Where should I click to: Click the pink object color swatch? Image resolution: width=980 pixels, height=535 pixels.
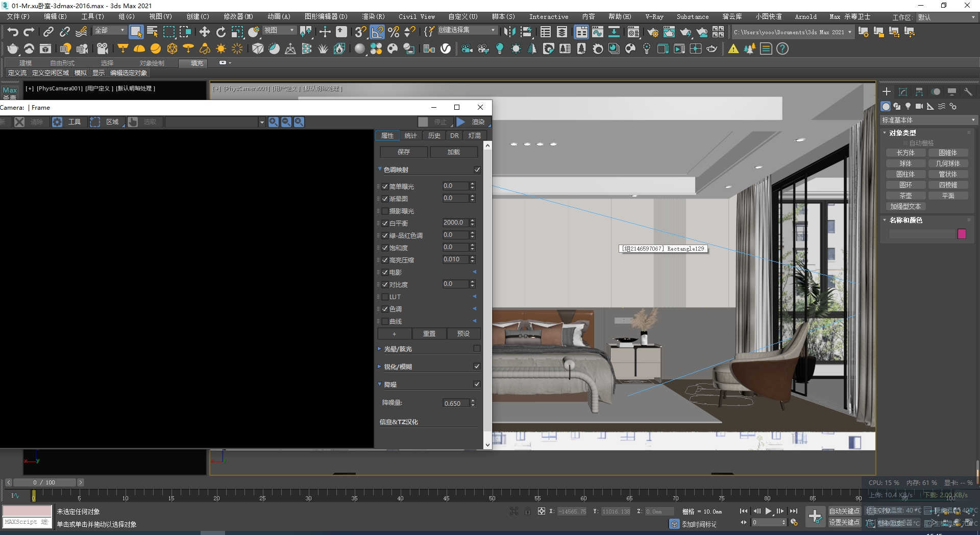click(962, 234)
